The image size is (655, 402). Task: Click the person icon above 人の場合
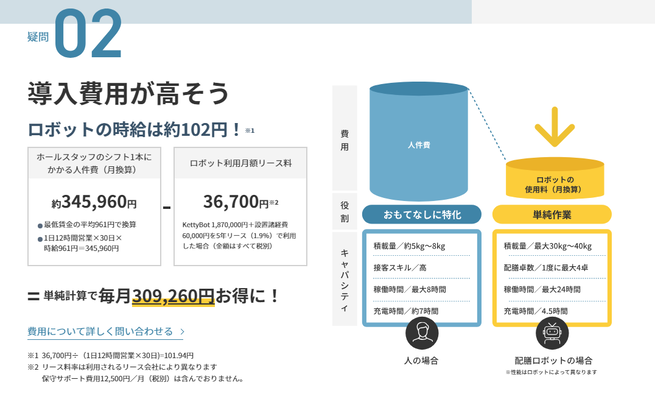pos(421,333)
